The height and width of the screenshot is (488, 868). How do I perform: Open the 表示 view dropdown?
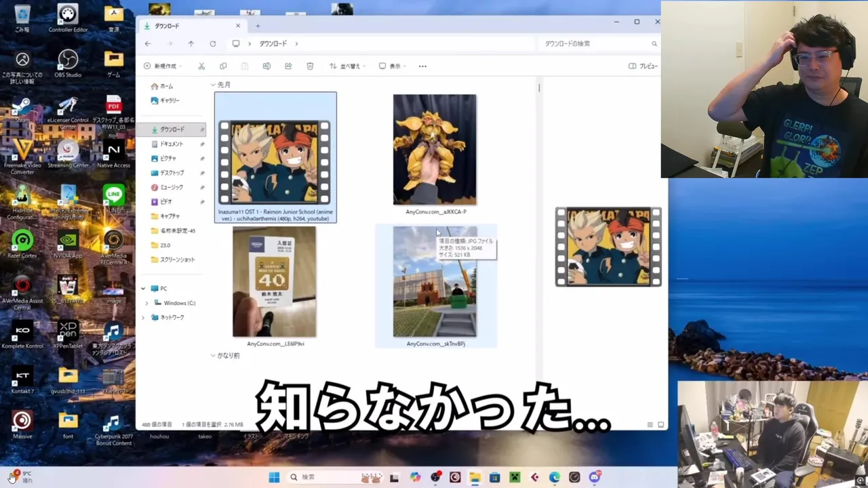click(x=392, y=66)
